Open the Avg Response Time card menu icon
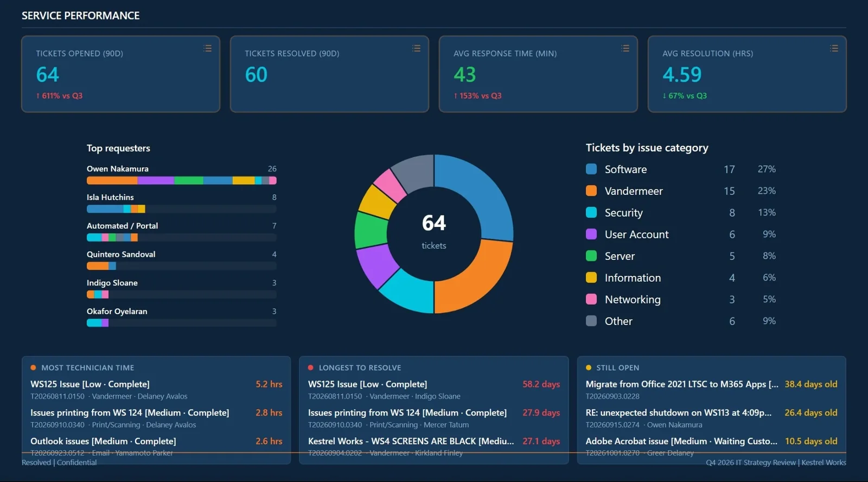 626,48
